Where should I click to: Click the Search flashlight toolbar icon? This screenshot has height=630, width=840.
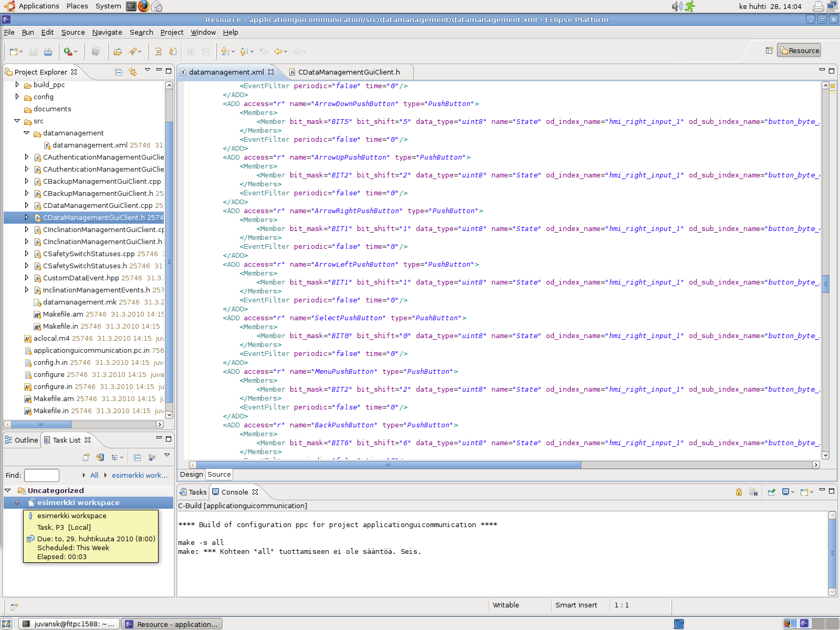tap(132, 51)
